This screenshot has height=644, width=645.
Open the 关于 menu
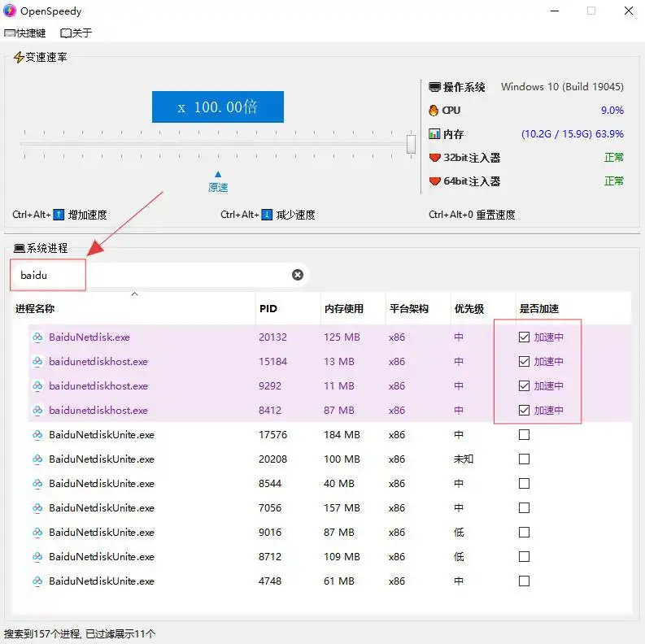(76, 33)
